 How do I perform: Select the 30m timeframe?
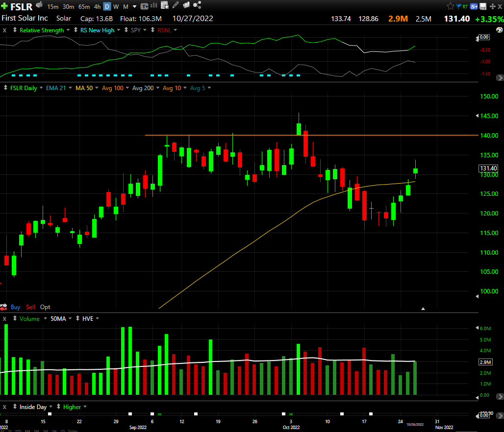(68, 6)
